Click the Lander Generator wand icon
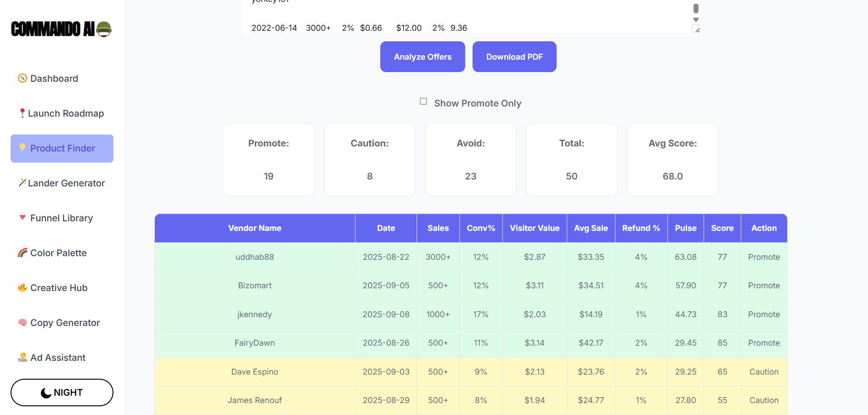 pos(22,183)
